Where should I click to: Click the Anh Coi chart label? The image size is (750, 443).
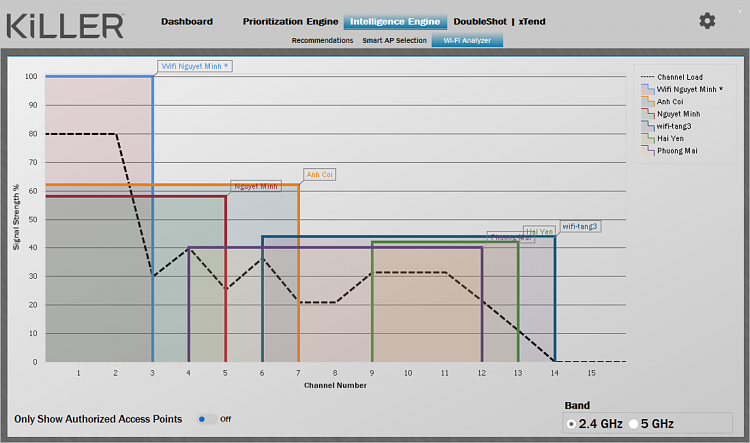coord(320,175)
